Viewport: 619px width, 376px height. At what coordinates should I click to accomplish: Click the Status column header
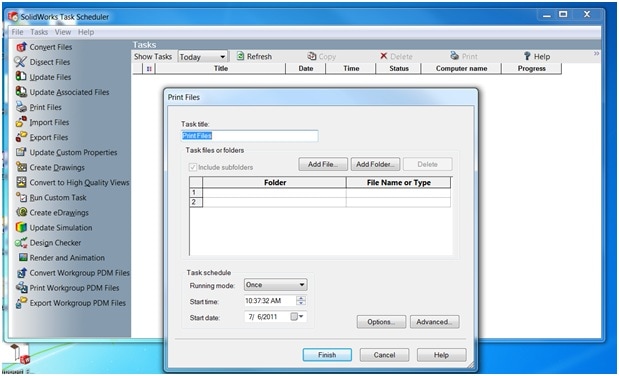coord(399,68)
